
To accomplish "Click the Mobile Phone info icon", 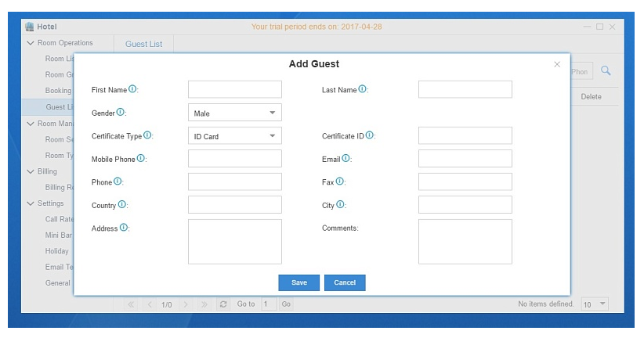I will tap(141, 158).
